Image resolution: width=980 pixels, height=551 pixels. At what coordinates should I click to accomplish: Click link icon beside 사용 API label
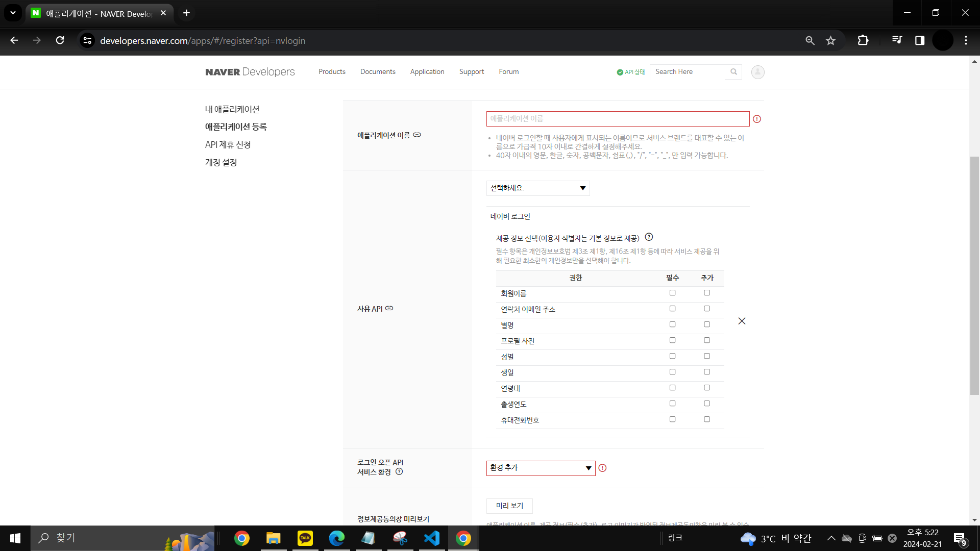[389, 308]
